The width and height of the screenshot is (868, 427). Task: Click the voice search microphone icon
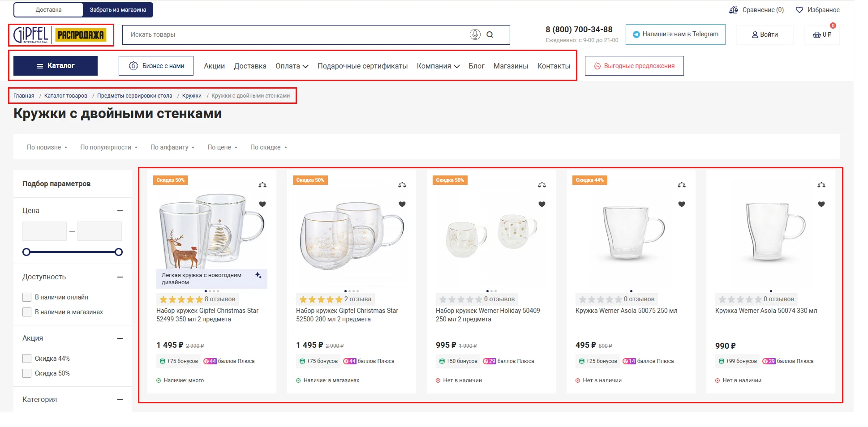click(x=475, y=34)
